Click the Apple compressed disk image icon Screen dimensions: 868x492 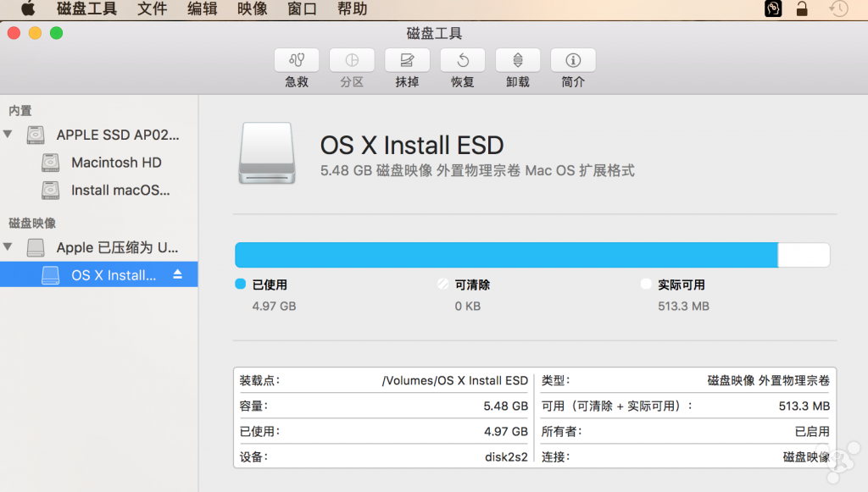pos(36,247)
